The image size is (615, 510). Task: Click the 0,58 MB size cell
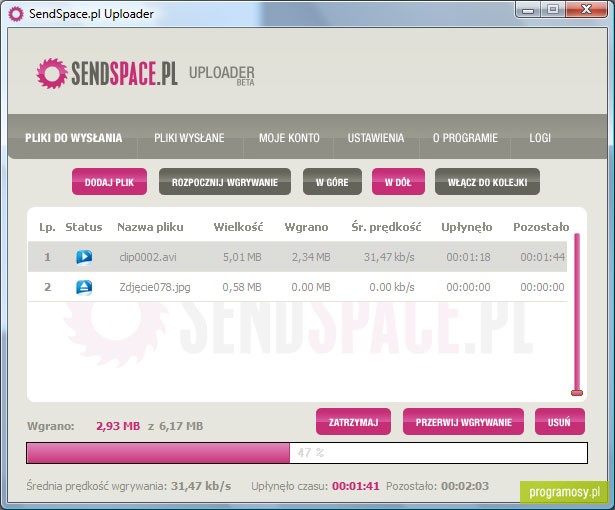242,287
